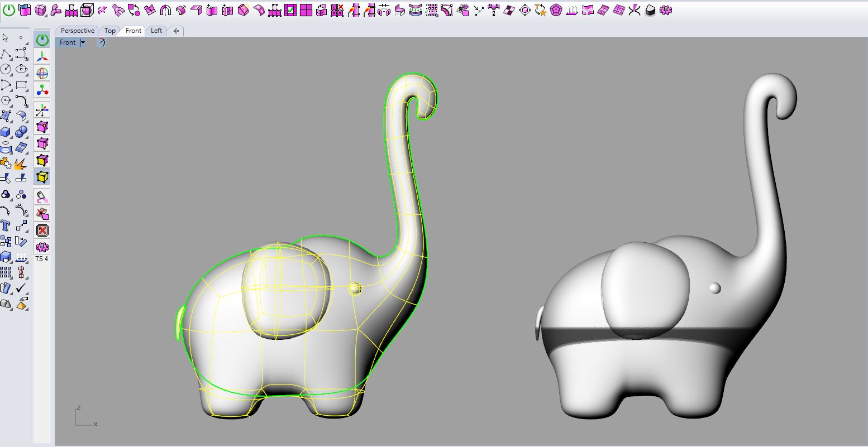The height and width of the screenshot is (447, 868).
Task: Click the wireframe elephant's tail
Action: click(x=178, y=323)
